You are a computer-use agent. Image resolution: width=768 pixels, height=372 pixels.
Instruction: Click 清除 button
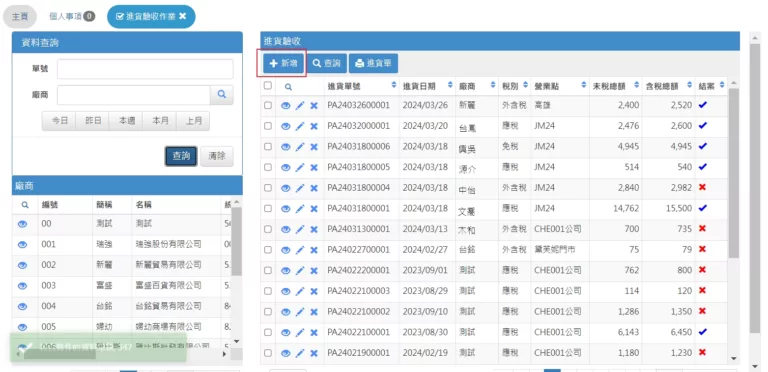tap(217, 156)
